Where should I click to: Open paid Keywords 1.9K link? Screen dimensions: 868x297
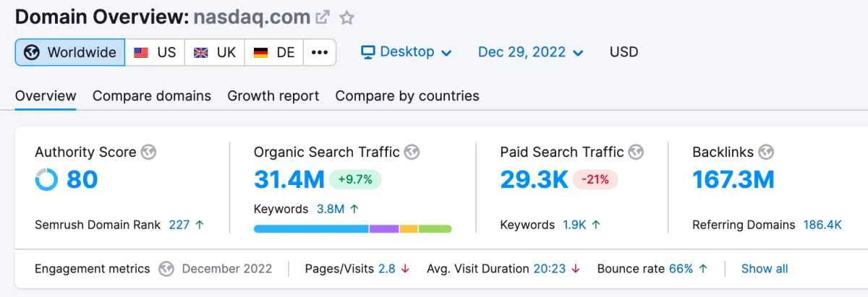pyautogui.click(x=574, y=225)
